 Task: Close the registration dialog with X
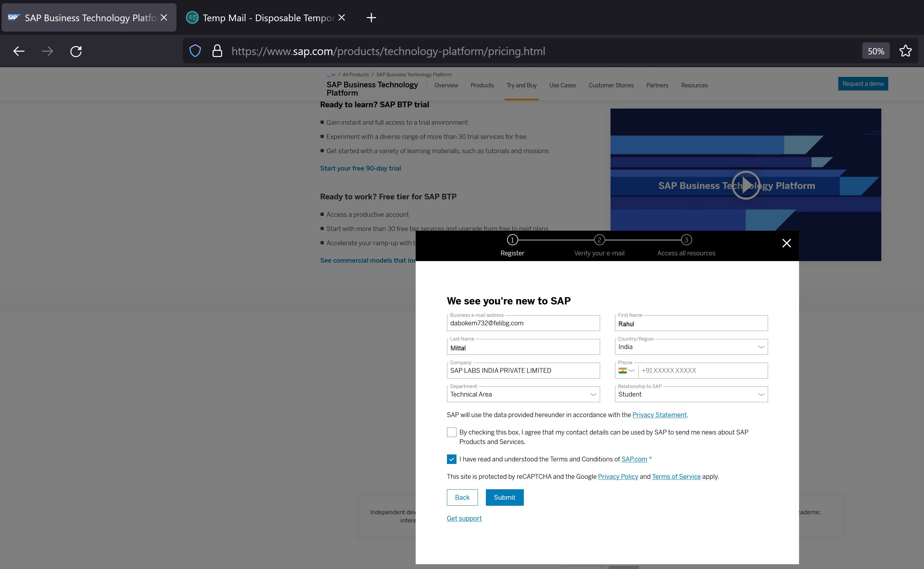tap(786, 243)
